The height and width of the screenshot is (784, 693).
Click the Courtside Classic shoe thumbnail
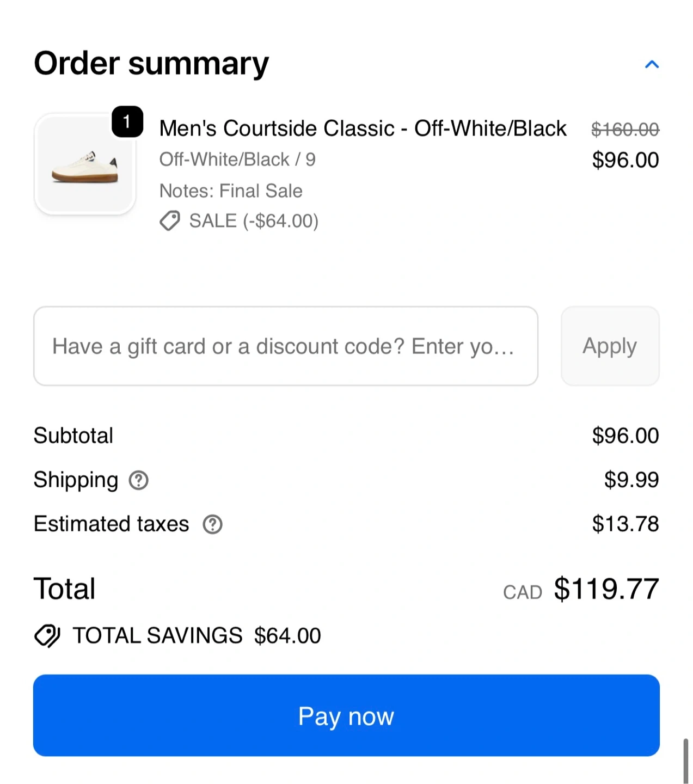pyautogui.click(x=85, y=164)
